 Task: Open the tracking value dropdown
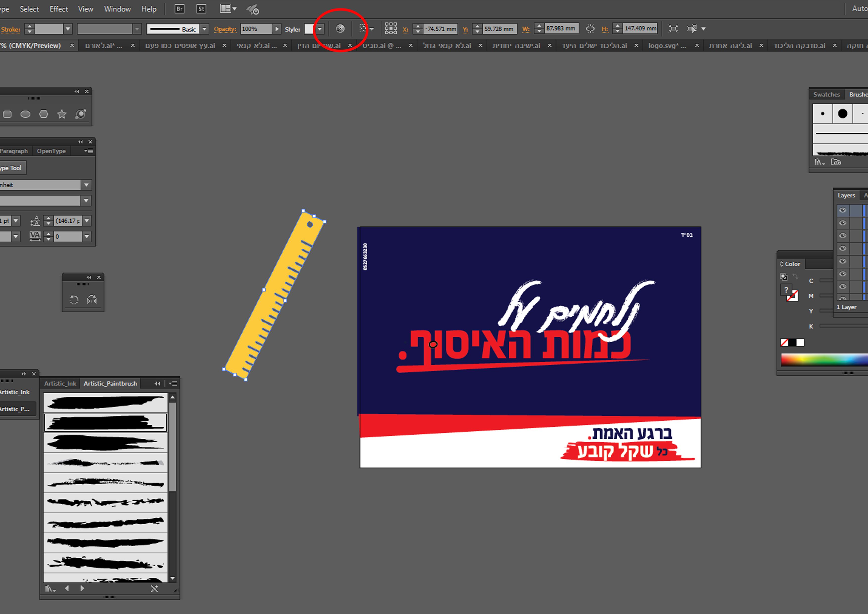tap(87, 236)
